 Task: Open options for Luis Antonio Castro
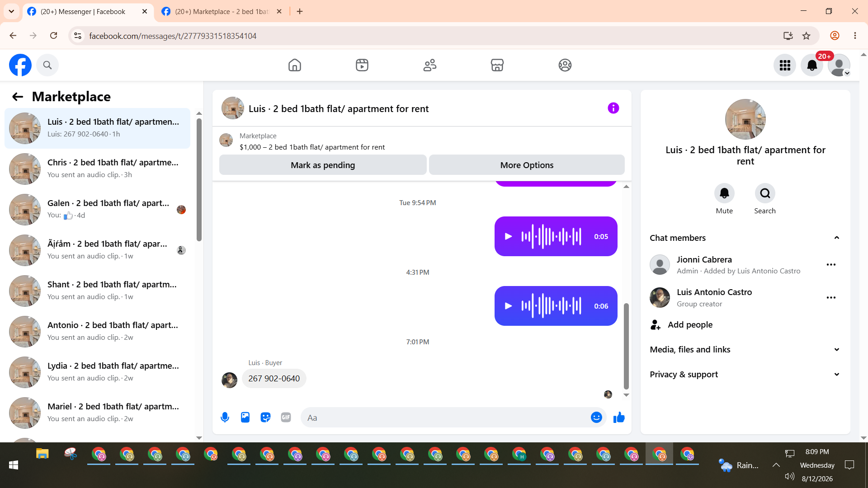[831, 298]
